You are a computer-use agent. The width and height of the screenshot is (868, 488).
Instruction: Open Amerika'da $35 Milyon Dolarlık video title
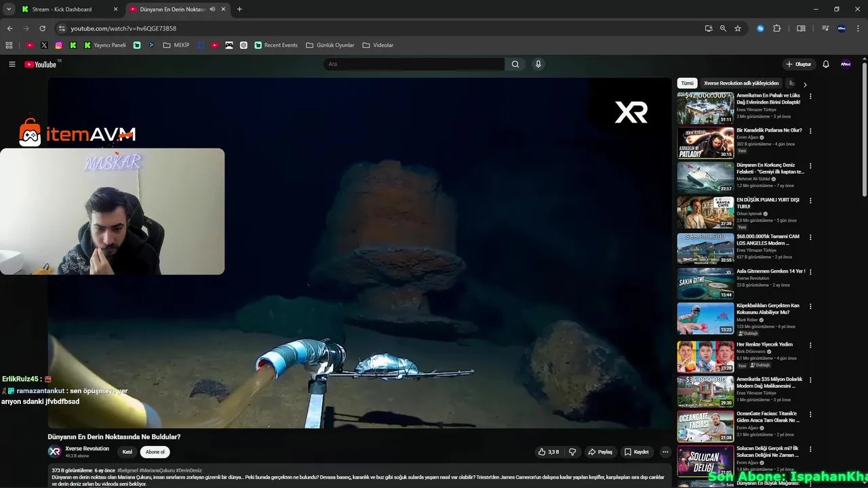pos(770,383)
